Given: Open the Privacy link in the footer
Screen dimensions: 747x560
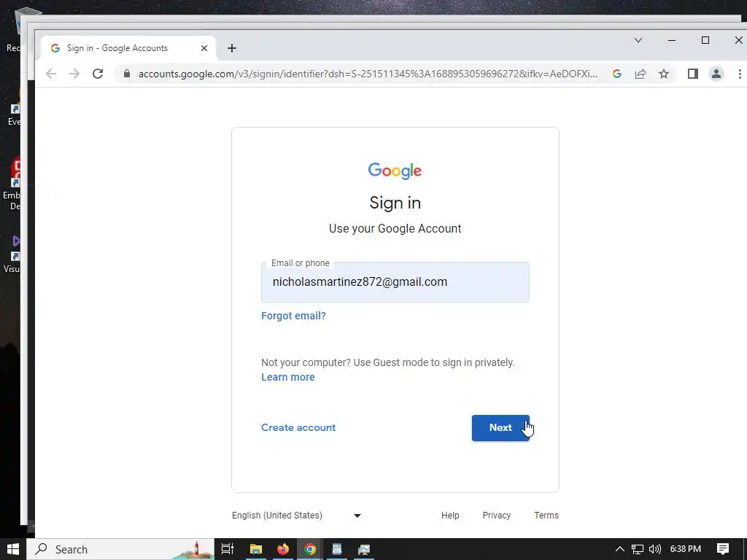Looking at the screenshot, I should pyautogui.click(x=496, y=516).
